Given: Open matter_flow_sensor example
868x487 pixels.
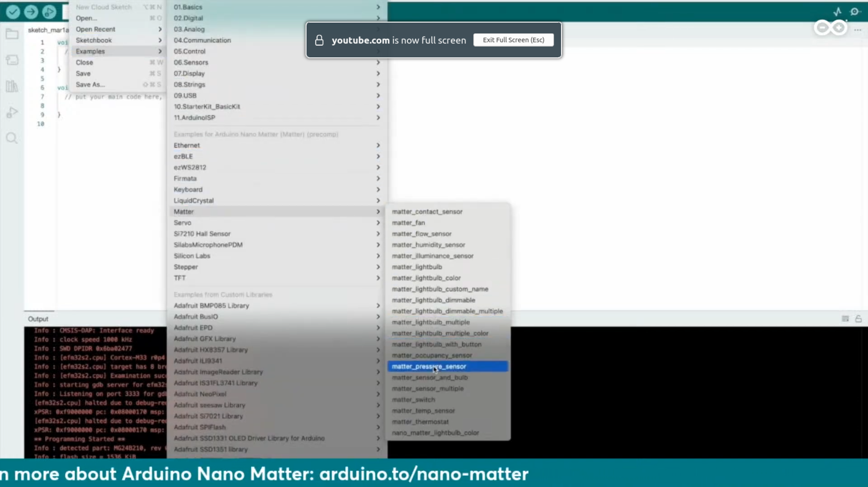Looking at the screenshot, I should [448, 234].
